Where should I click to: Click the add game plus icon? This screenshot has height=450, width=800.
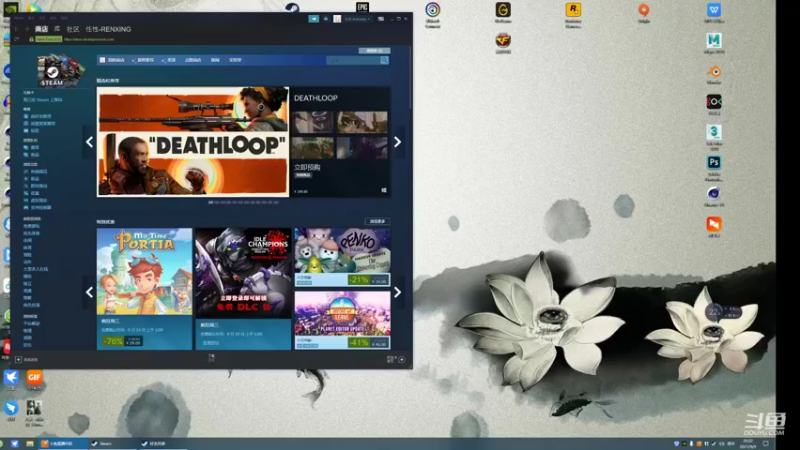click(18, 360)
